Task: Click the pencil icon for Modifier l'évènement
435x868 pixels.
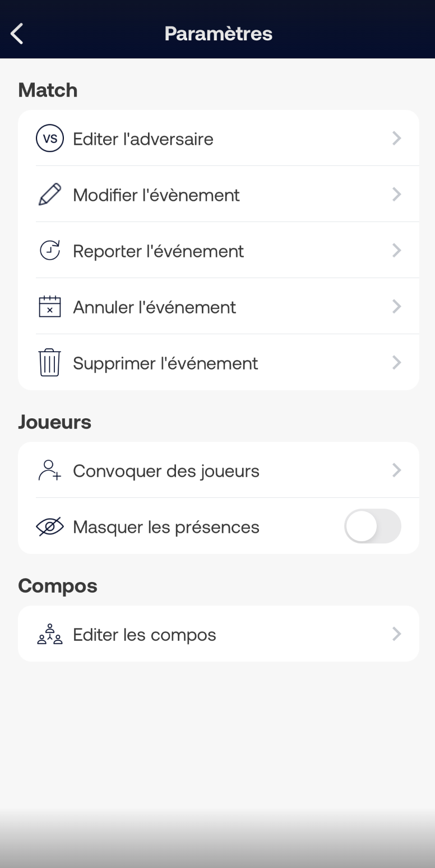Action: tap(50, 195)
